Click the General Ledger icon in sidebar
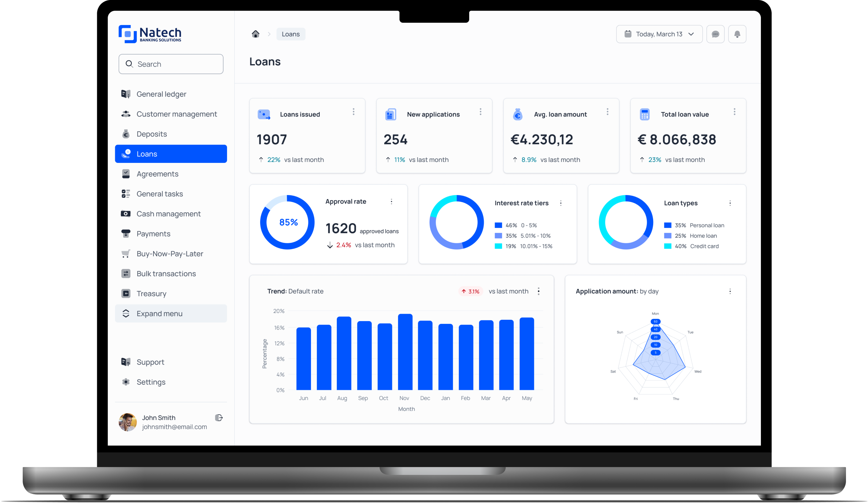Image resolution: width=868 pixels, height=503 pixels. (x=126, y=94)
